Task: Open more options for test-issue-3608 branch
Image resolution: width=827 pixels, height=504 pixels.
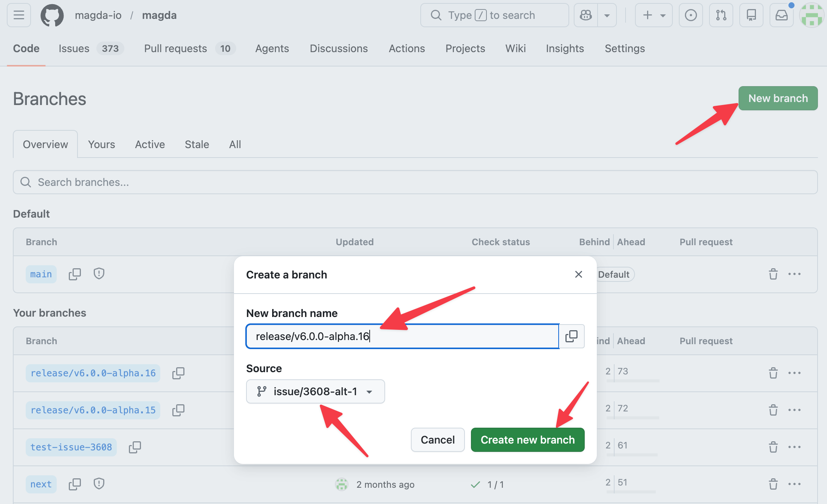Action: [x=794, y=447]
